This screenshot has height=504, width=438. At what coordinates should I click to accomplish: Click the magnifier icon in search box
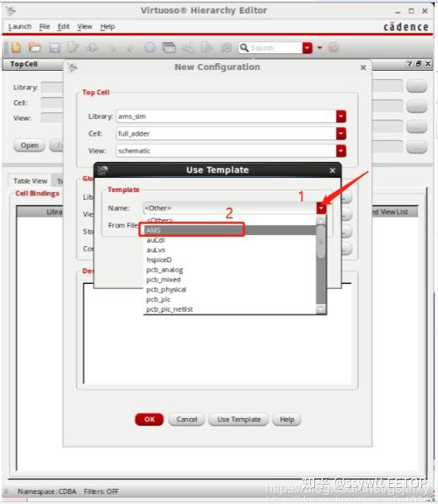pyautogui.click(x=244, y=48)
